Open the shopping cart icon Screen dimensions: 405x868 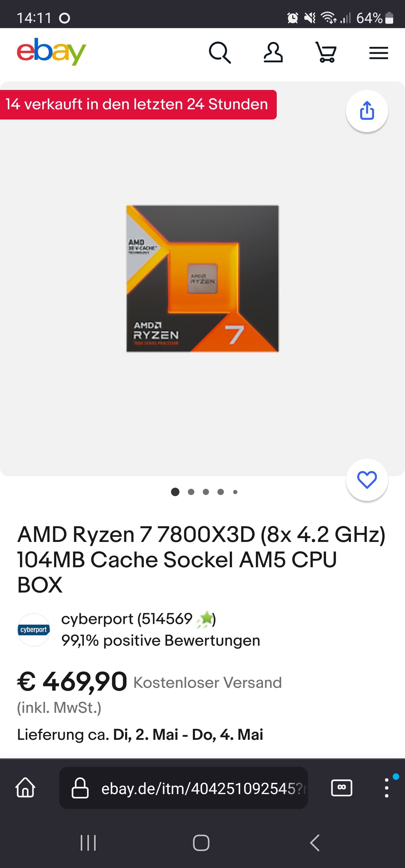(x=326, y=53)
